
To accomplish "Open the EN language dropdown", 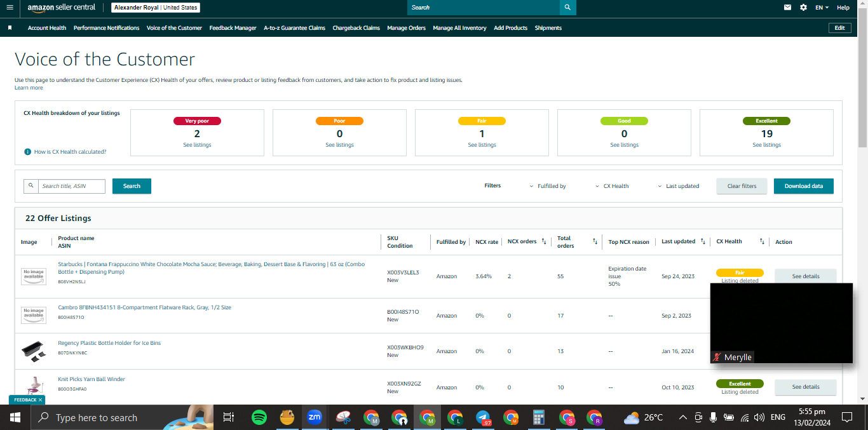I will pos(822,8).
